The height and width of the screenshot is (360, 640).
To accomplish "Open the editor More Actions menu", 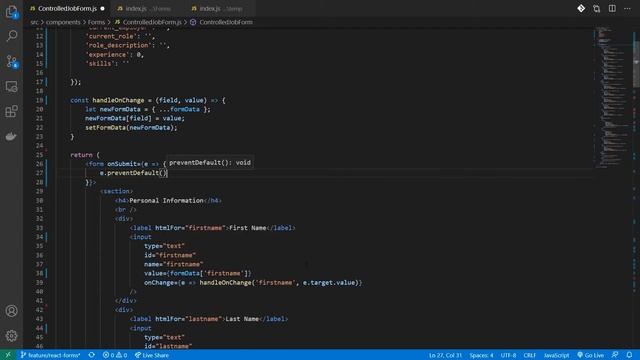I will 627,8.
